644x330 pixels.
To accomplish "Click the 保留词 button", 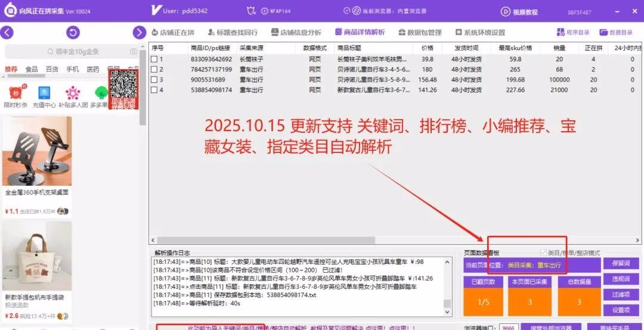I will tap(621, 263).
